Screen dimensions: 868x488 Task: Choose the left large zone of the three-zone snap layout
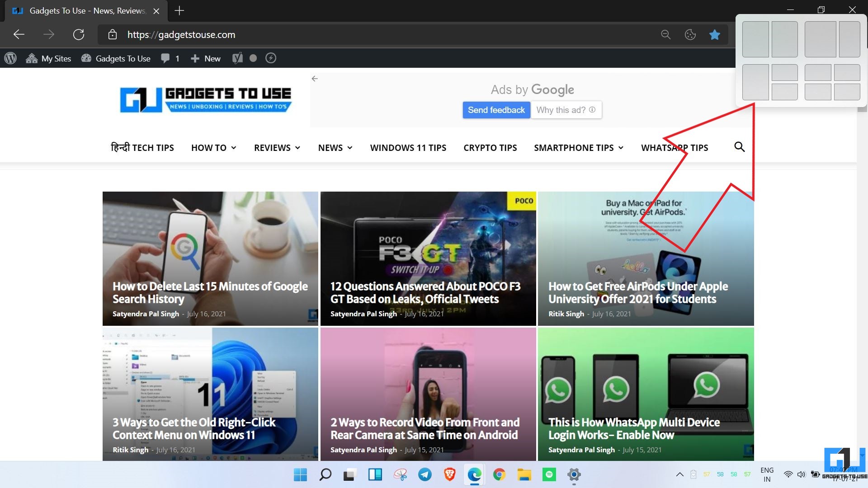pos(755,82)
